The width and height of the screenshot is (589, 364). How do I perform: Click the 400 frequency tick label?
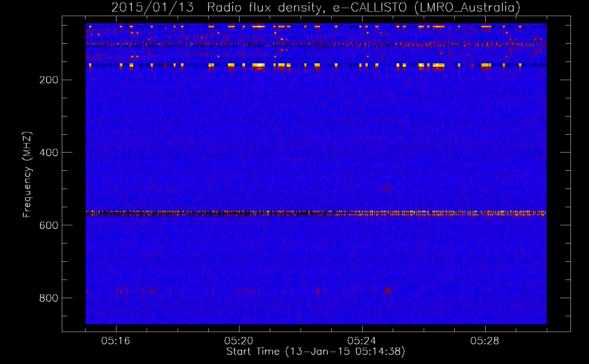pos(49,153)
